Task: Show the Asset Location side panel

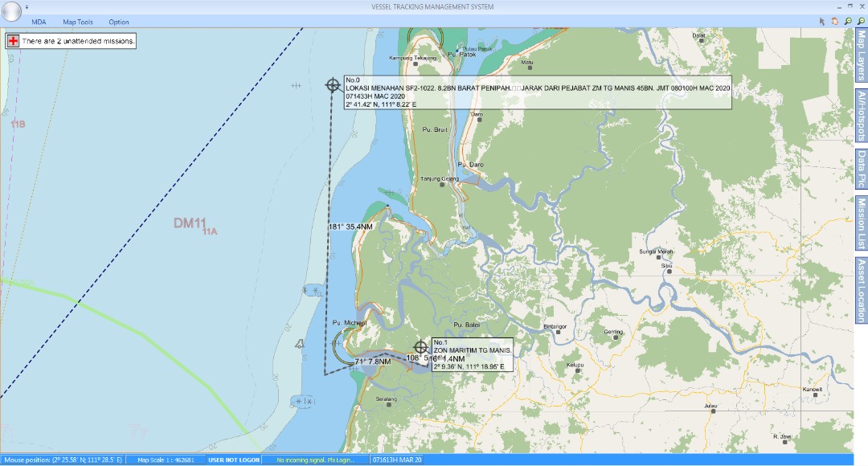Action: pos(861,290)
